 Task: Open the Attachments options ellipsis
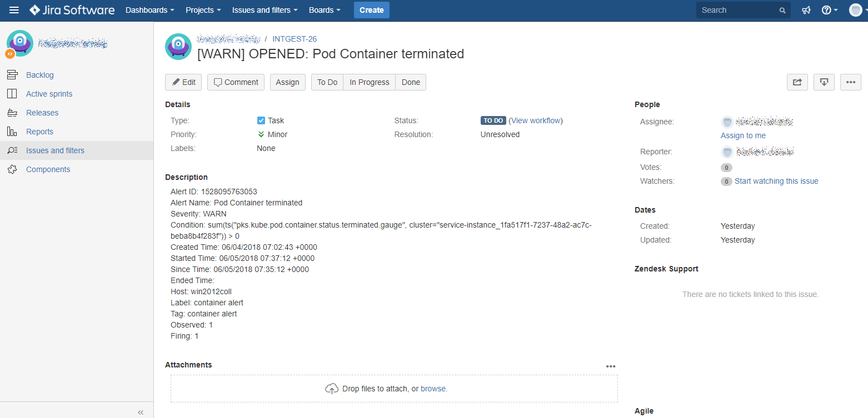(611, 366)
